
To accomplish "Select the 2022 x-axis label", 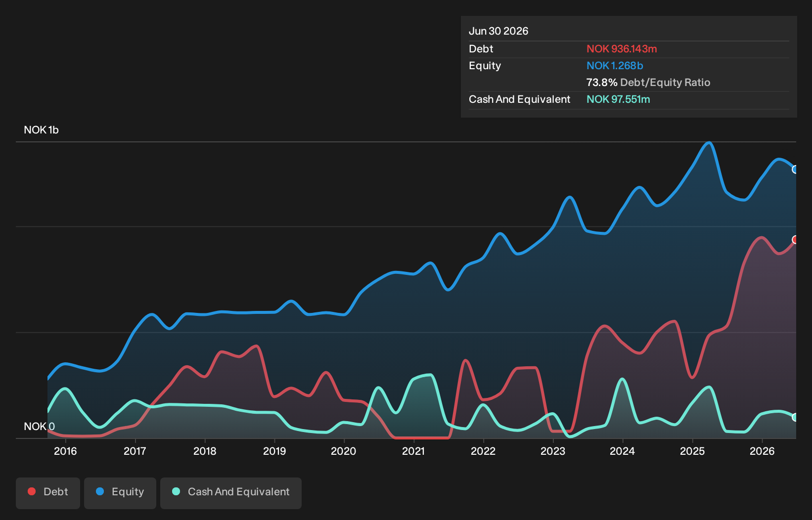I will [x=483, y=451].
